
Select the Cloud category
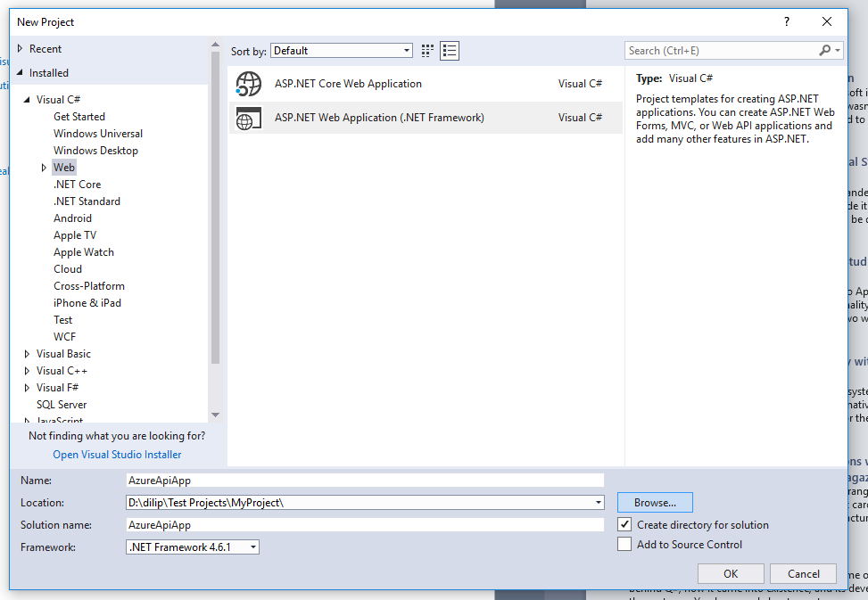(68, 269)
